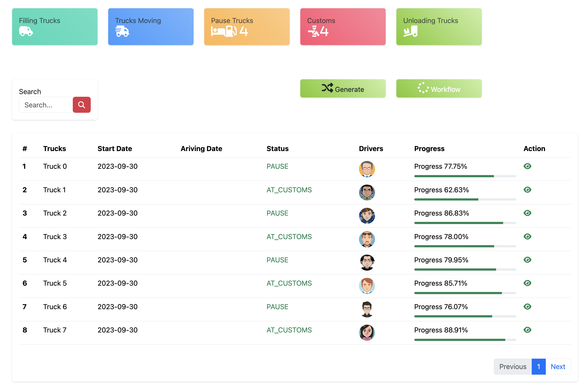Click the Customs officer icon
588x387 pixels.
click(313, 31)
